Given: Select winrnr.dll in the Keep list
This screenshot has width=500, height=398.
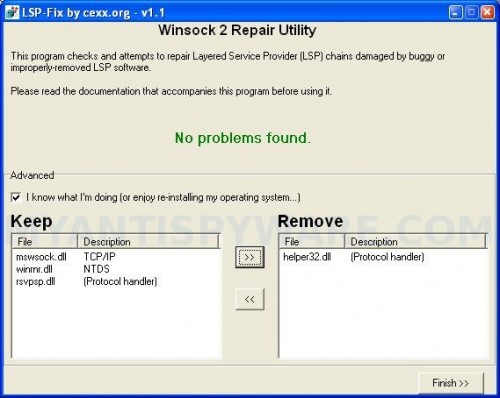Looking at the screenshot, I should pos(34,269).
